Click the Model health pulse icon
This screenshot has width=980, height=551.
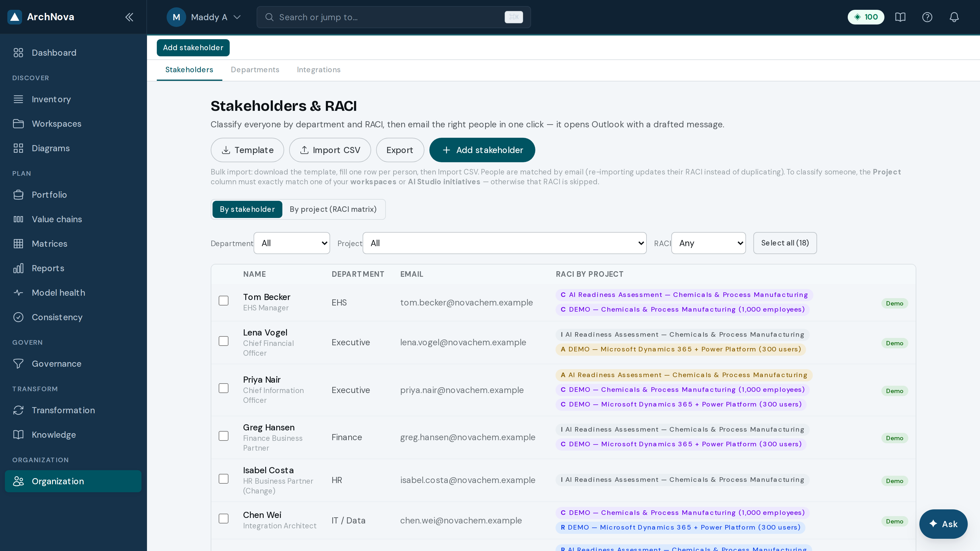click(x=18, y=293)
